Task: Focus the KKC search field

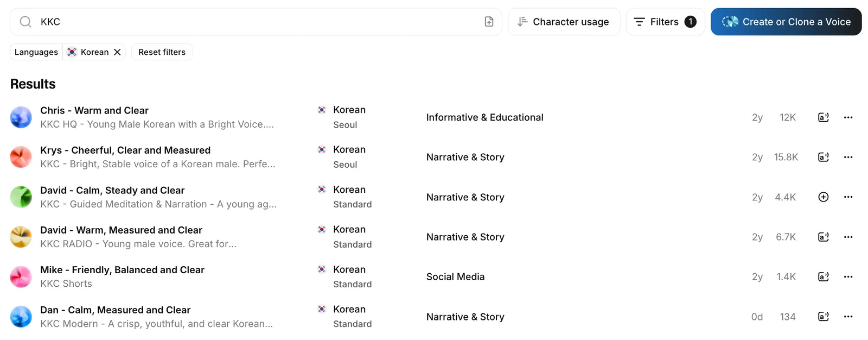Action: coord(255,22)
